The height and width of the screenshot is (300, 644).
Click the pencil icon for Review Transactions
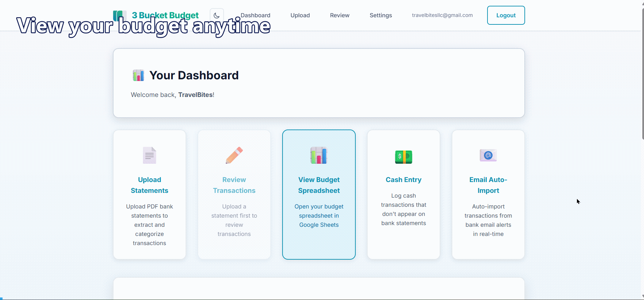tap(234, 155)
